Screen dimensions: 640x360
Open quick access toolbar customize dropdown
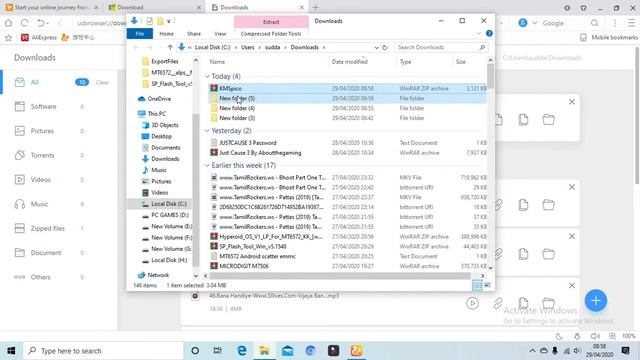click(169, 21)
